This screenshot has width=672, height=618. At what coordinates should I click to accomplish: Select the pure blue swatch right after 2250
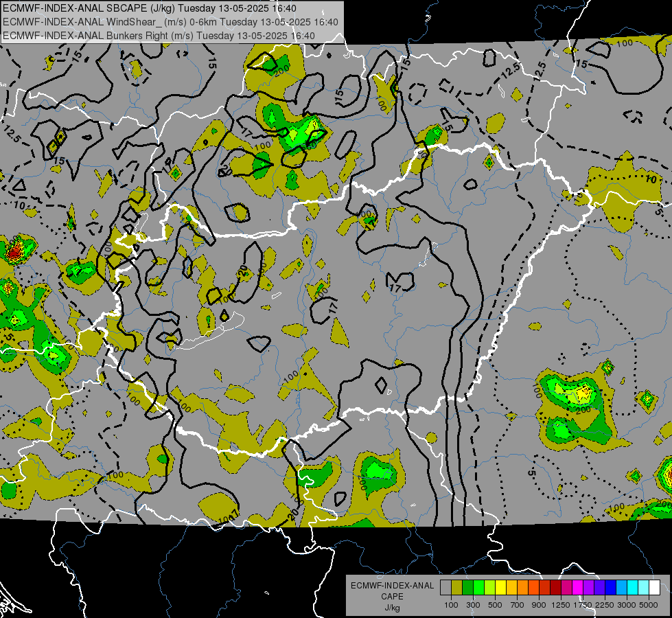(611, 587)
